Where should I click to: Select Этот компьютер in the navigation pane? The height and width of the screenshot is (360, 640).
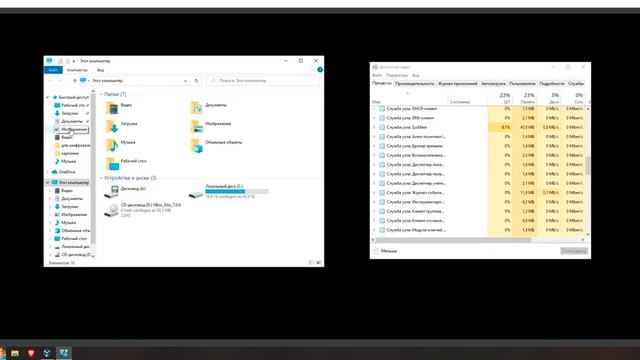tap(70, 182)
